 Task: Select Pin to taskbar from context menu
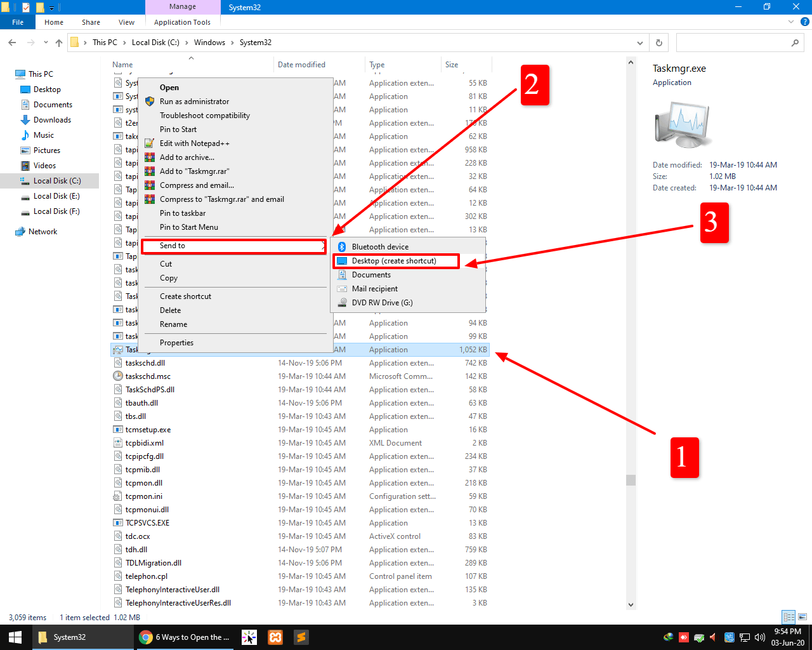pos(183,213)
